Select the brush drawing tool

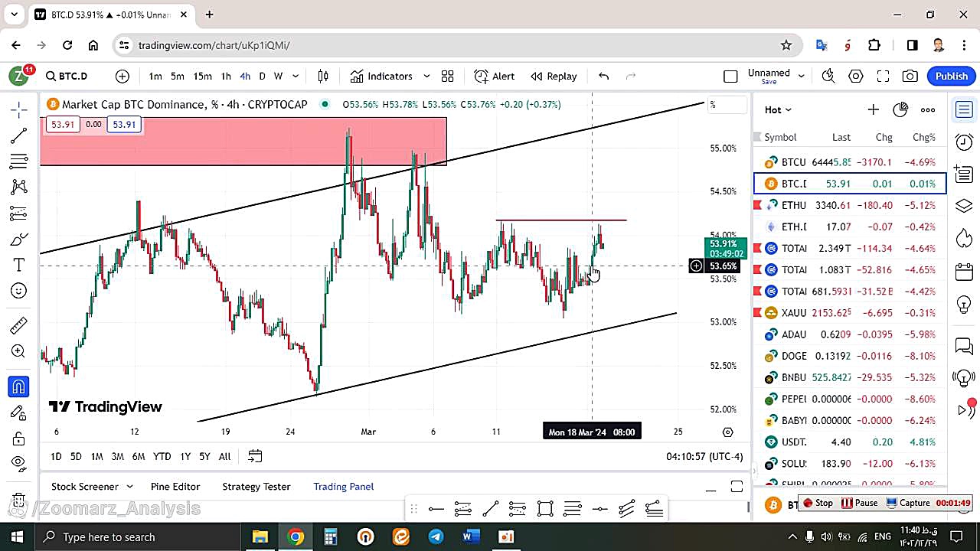[x=19, y=239]
